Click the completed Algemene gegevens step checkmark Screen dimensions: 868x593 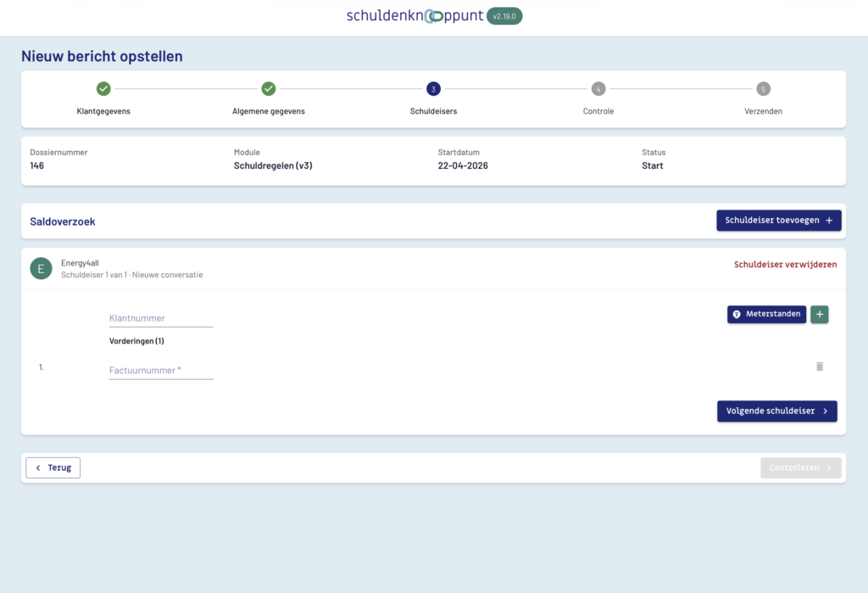tap(269, 88)
